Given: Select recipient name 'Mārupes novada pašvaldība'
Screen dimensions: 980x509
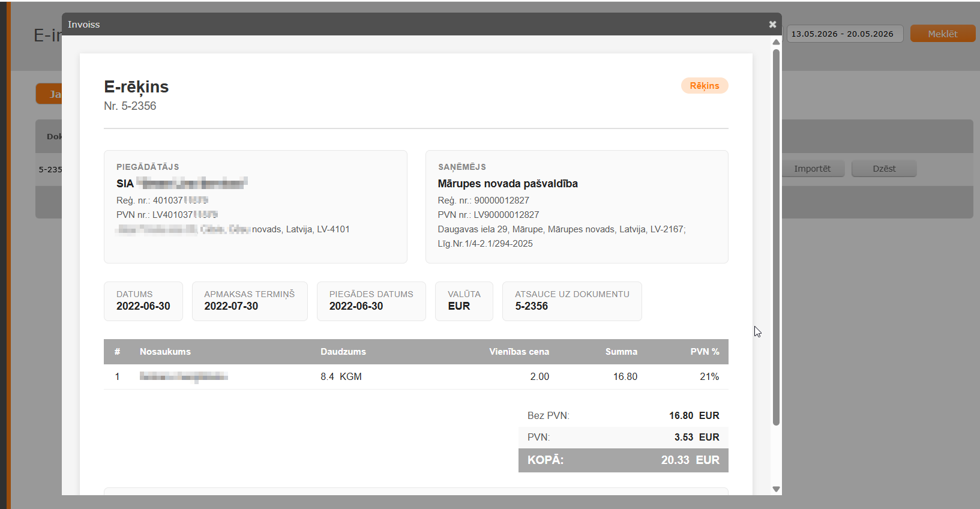Looking at the screenshot, I should tap(508, 184).
